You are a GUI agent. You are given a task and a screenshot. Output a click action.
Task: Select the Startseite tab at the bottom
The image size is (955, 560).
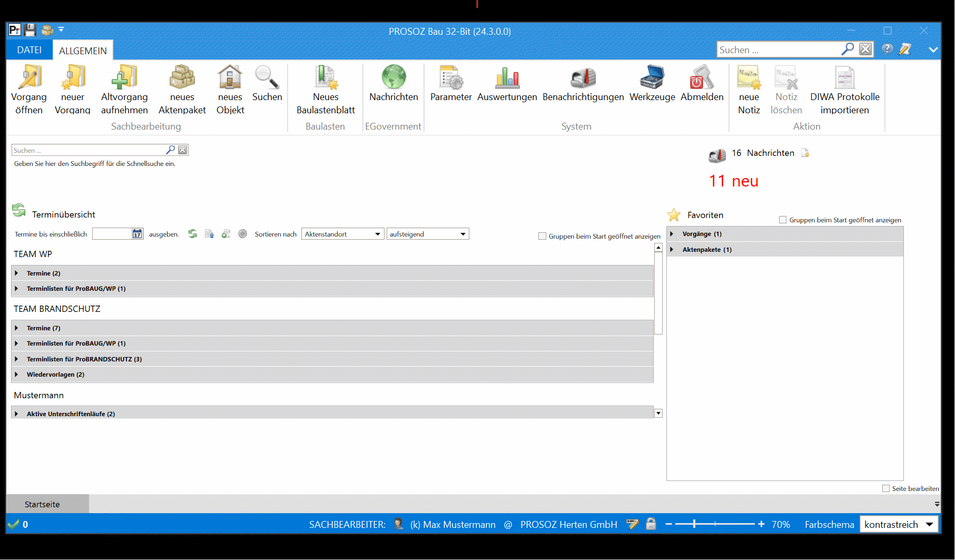(47, 504)
